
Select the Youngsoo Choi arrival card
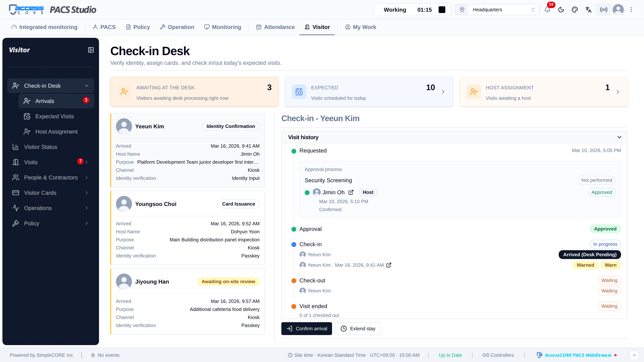coord(188,228)
